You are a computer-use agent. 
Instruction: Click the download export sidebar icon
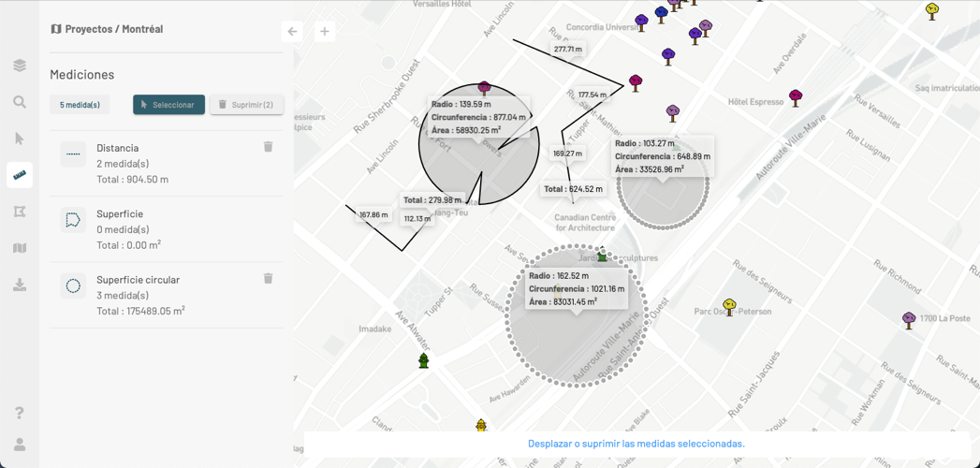(20, 285)
